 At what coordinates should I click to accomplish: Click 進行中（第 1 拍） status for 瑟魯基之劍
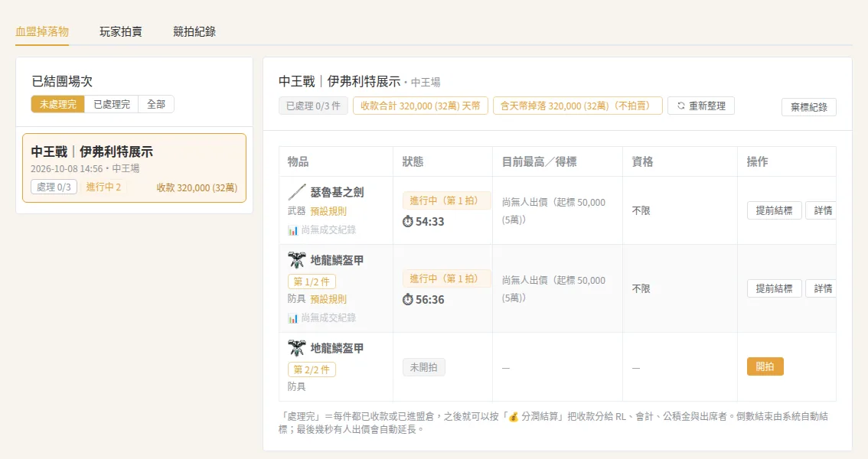pos(446,200)
